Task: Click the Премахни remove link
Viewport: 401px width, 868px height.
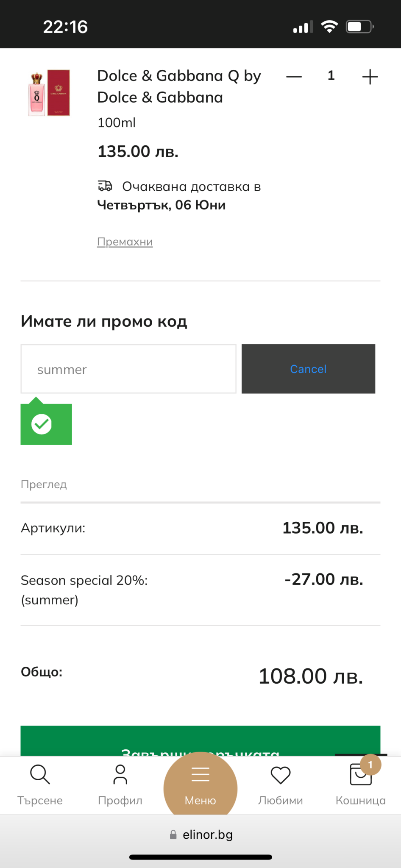Action: pos(125,242)
